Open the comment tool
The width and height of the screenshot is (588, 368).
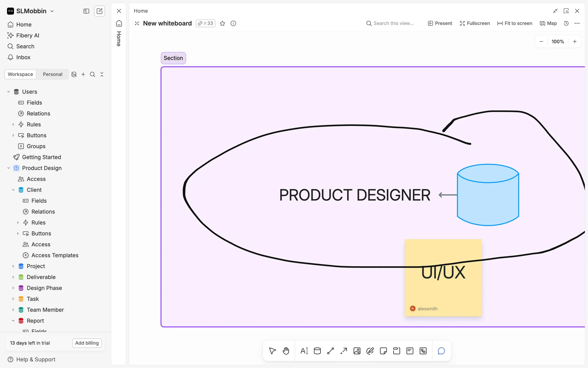pyautogui.click(x=441, y=351)
